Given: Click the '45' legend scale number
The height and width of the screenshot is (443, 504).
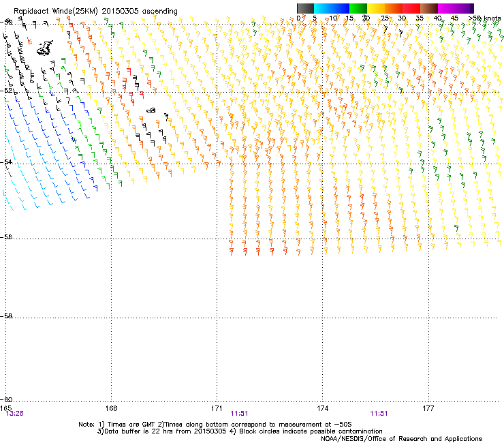Looking at the screenshot, I should pyautogui.click(x=454, y=18).
